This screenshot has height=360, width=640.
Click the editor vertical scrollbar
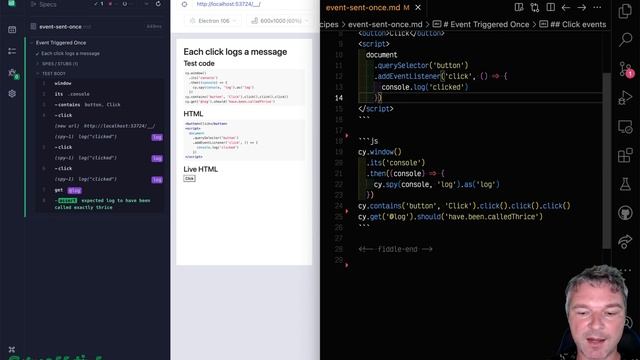(x=607, y=161)
